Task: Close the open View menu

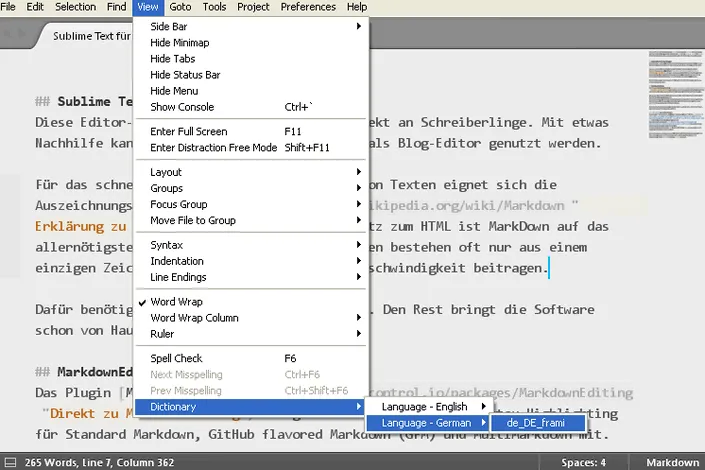Action: point(147,7)
